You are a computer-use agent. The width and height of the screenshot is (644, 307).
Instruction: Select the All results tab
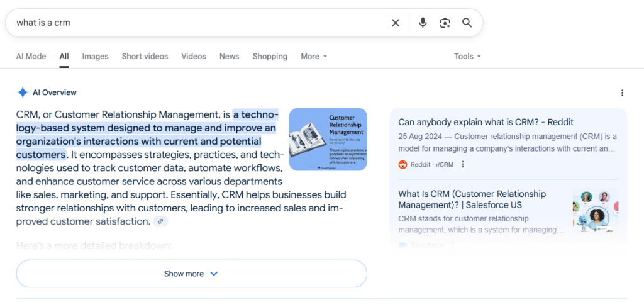tap(64, 56)
